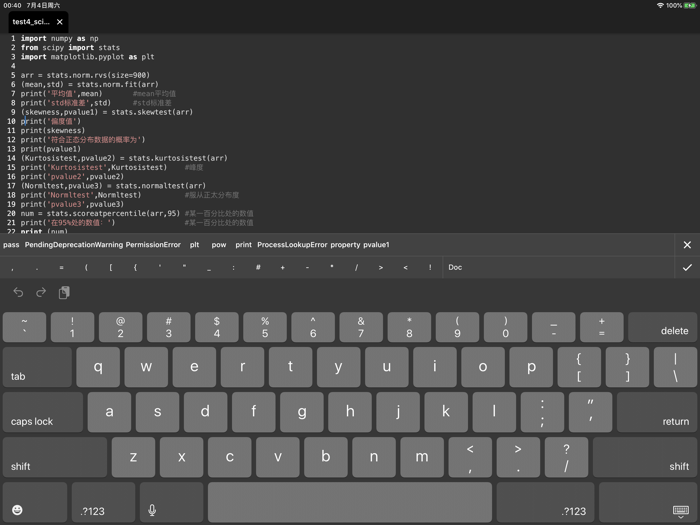Tap the plus shortcut symbol
This screenshot has height=525, width=700.
283,267
